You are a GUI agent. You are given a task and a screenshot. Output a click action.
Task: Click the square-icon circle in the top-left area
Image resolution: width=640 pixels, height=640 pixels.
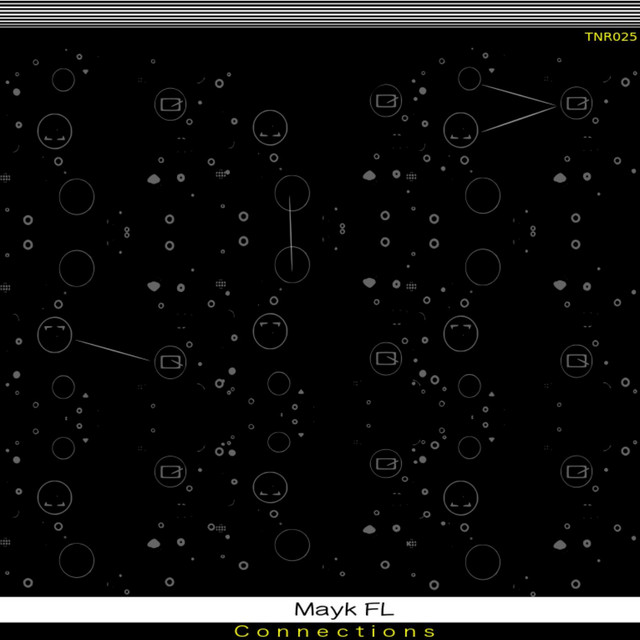coord(171,103)
